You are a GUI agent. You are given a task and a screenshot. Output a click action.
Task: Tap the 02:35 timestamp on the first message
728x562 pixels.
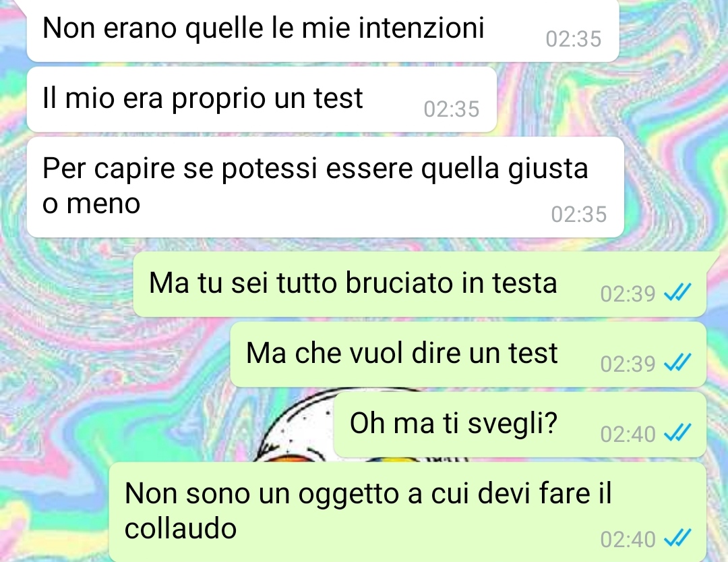pos(574,39)
